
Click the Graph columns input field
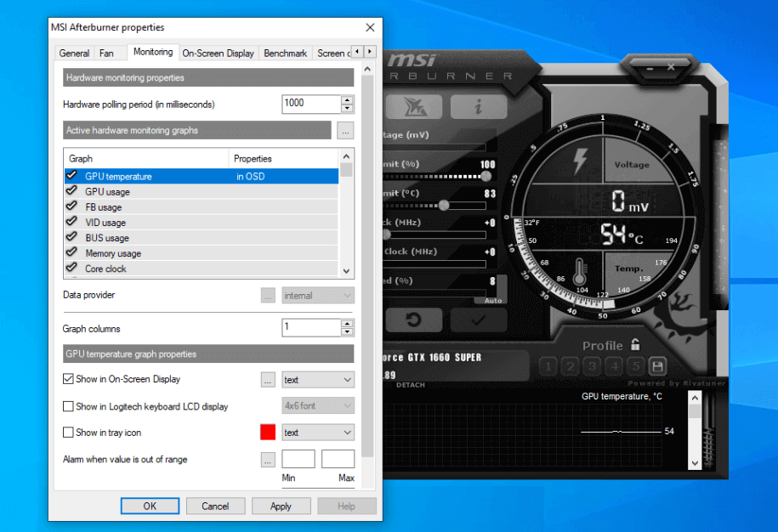[x=311, y=327]
